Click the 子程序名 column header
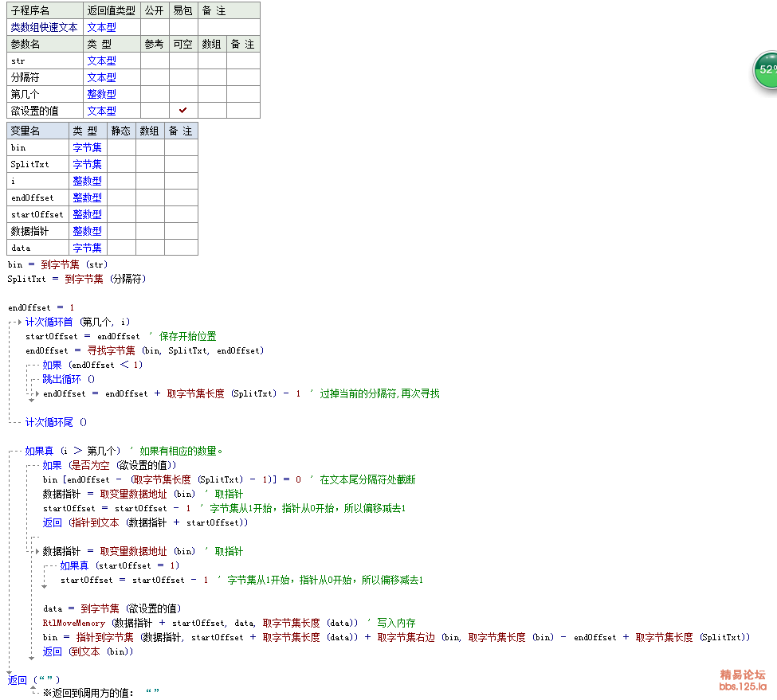Screen dimensions: 777x700 [45, 10]
